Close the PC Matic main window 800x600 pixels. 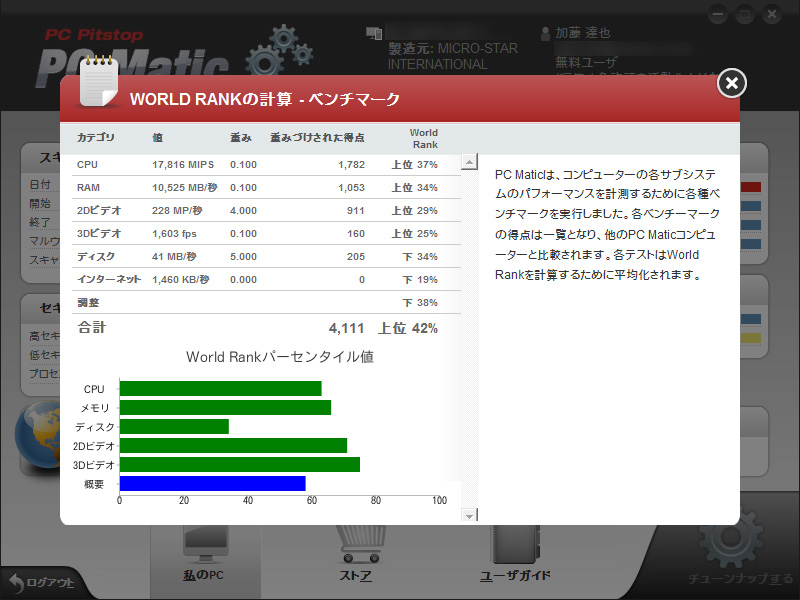[x=772, y=14]
